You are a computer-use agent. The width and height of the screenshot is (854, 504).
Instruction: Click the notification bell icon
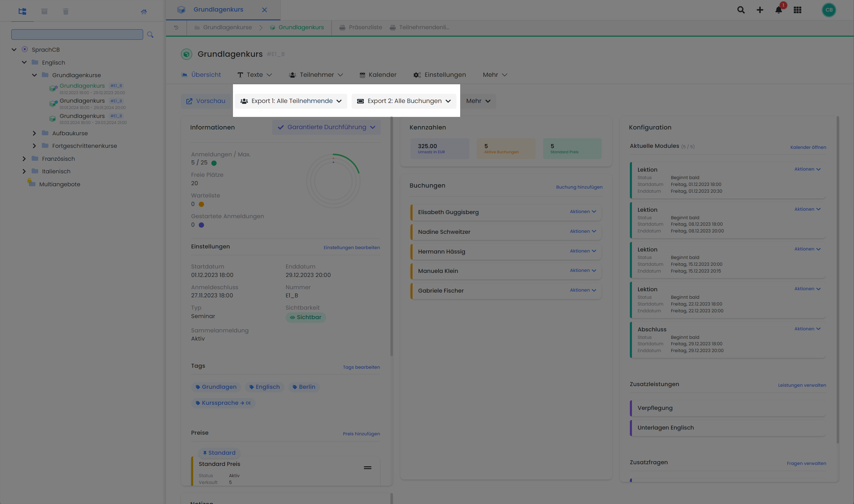coord(778,10)
